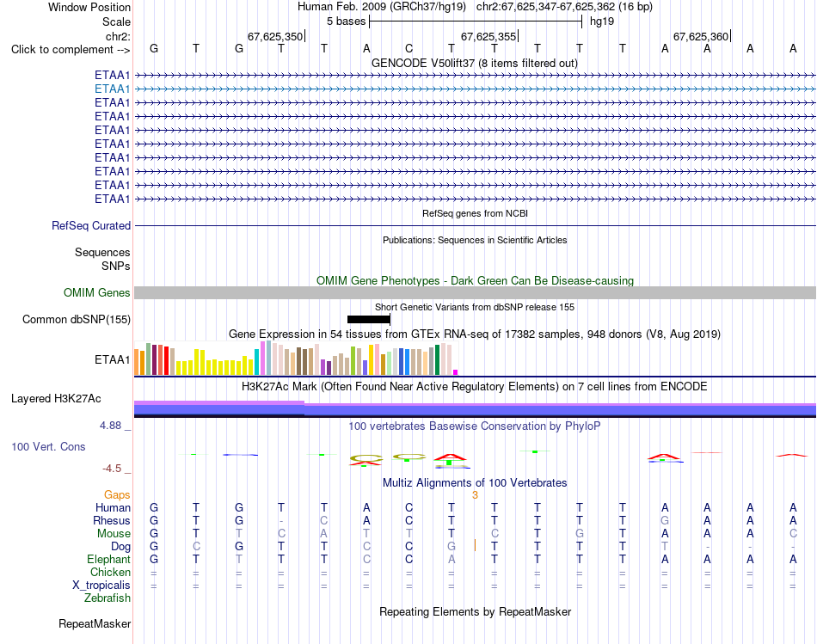Click the C base in the reference sequence row
817x644 pixels.
409,49
